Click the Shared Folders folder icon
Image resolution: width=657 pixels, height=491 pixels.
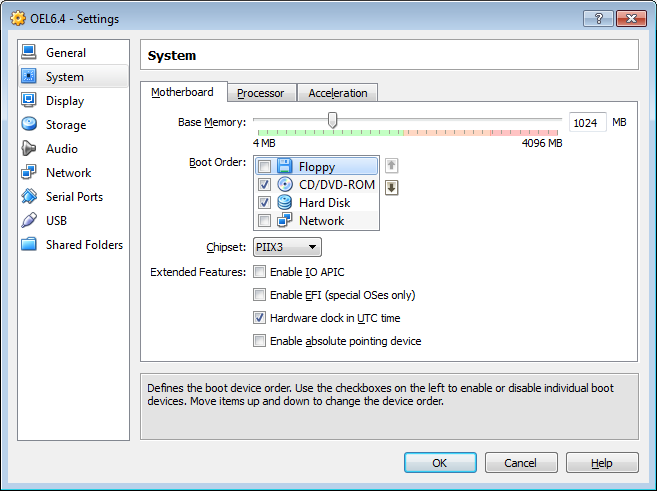click(28, 244)
